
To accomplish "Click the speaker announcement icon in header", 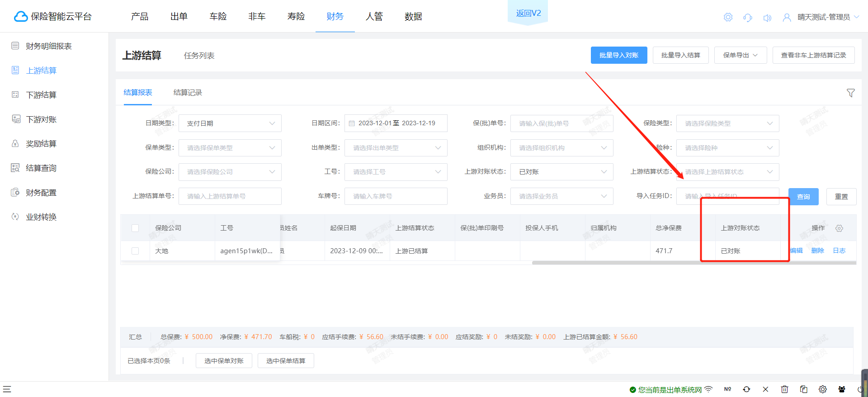I will (x=767, y=18).
